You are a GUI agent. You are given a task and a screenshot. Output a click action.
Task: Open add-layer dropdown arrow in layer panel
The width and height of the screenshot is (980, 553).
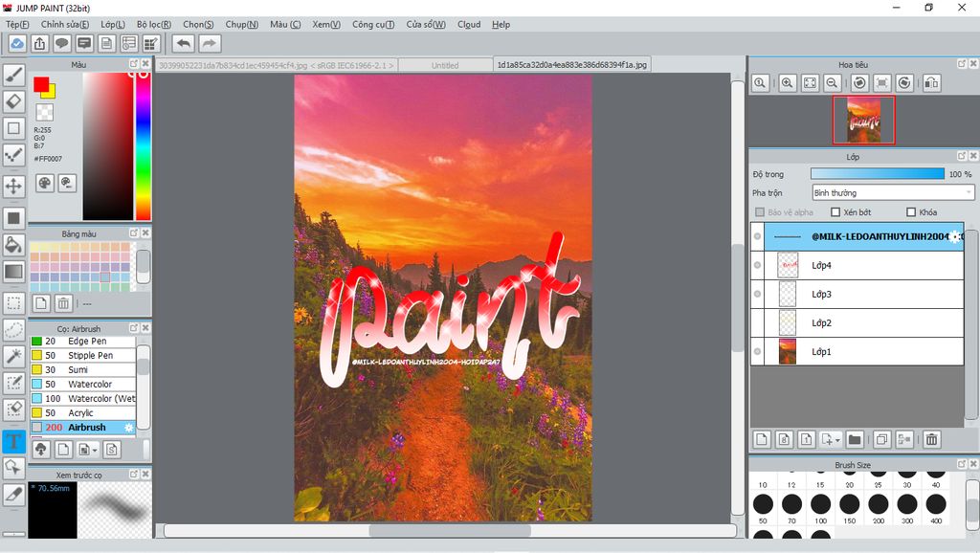click(837, 440)
